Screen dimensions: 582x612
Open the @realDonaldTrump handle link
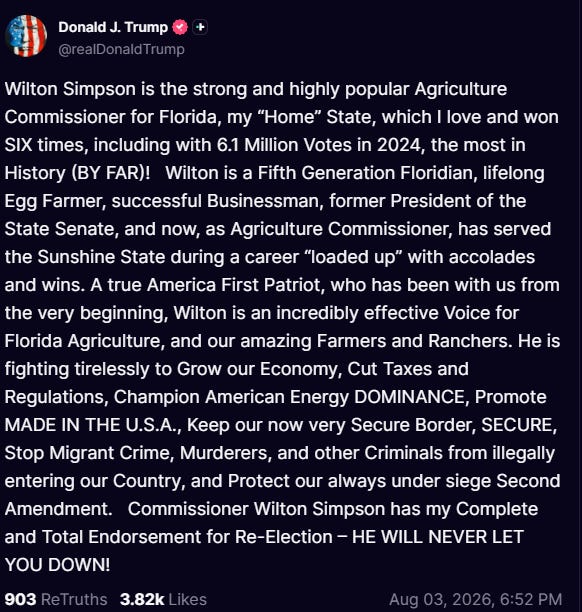pos(121,50)
